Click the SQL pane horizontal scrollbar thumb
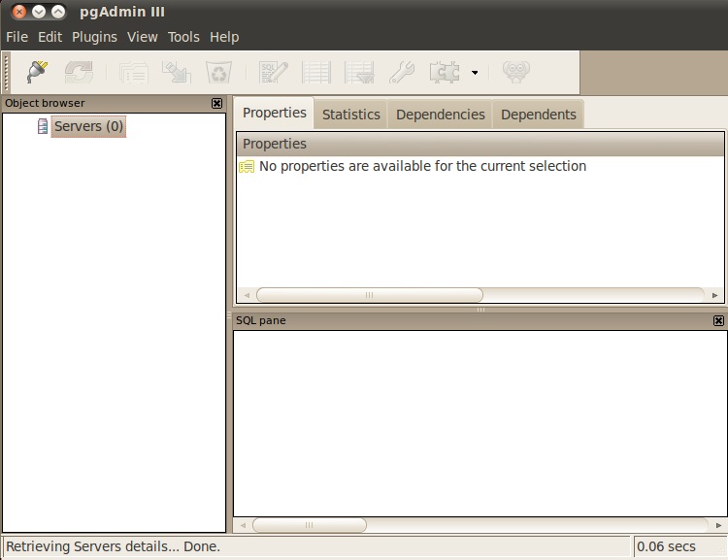This screenshot has height=560, width=728. click(310, 525)
